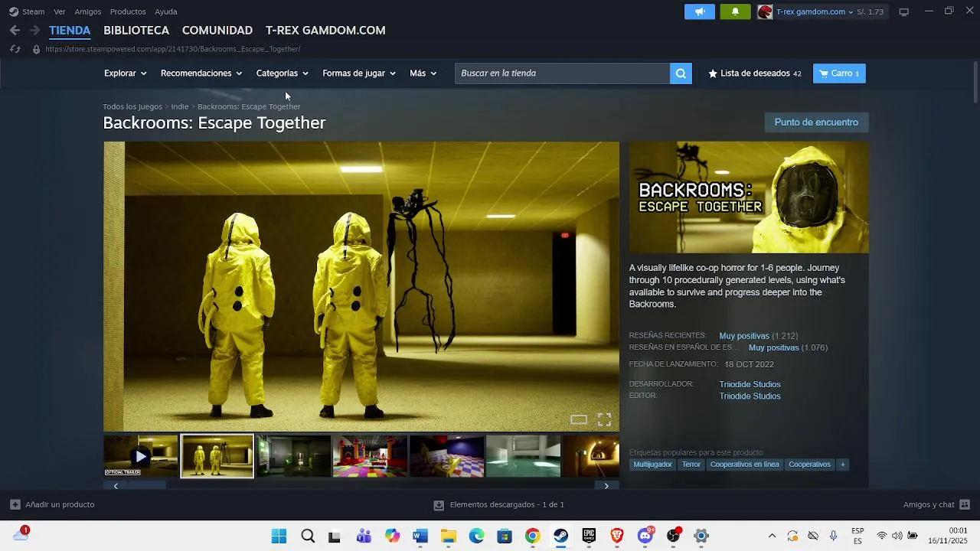Expand the Categorías dropdown
980x551 pixels.
(x=282, y=73)
